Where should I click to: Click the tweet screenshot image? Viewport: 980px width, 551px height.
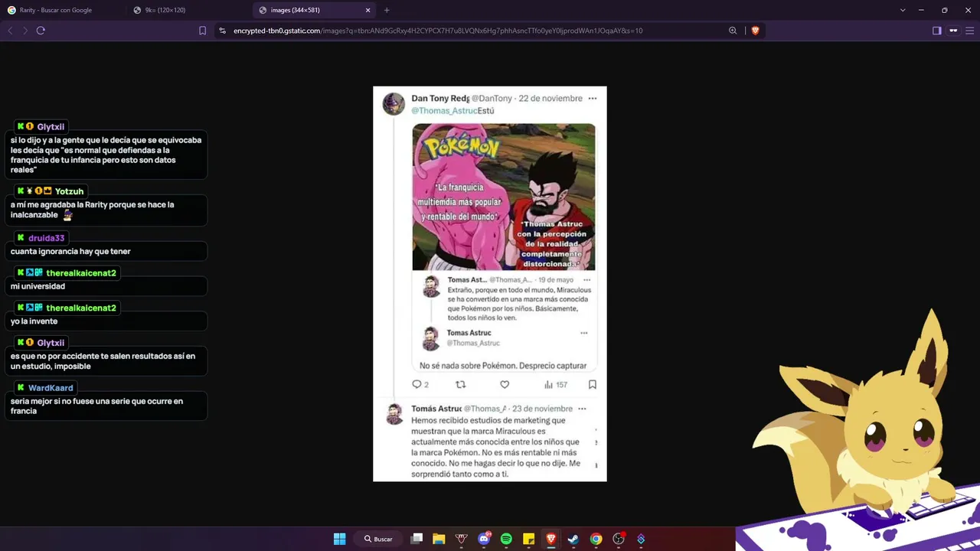[x=490, y=284]
